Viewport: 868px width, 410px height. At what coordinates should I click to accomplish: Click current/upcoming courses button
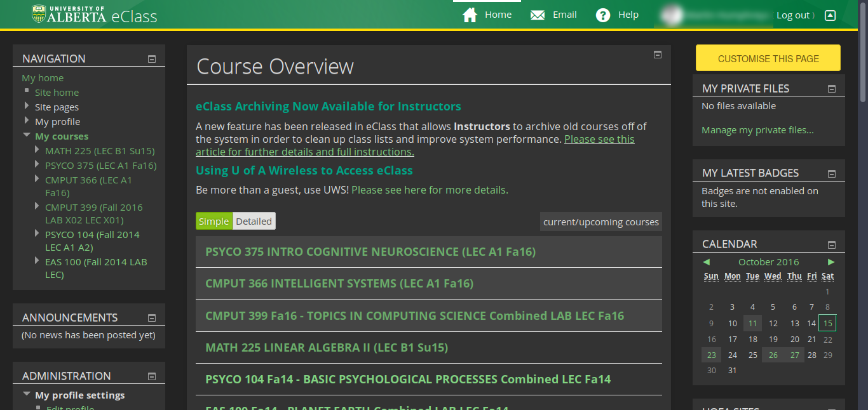coord(601,222)
